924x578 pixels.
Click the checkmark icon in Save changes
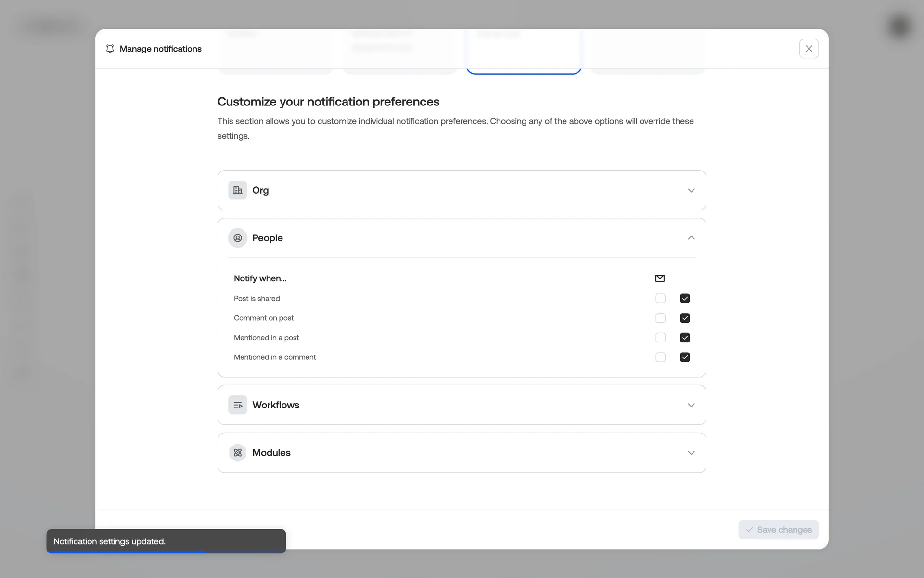tap(749, 530)
